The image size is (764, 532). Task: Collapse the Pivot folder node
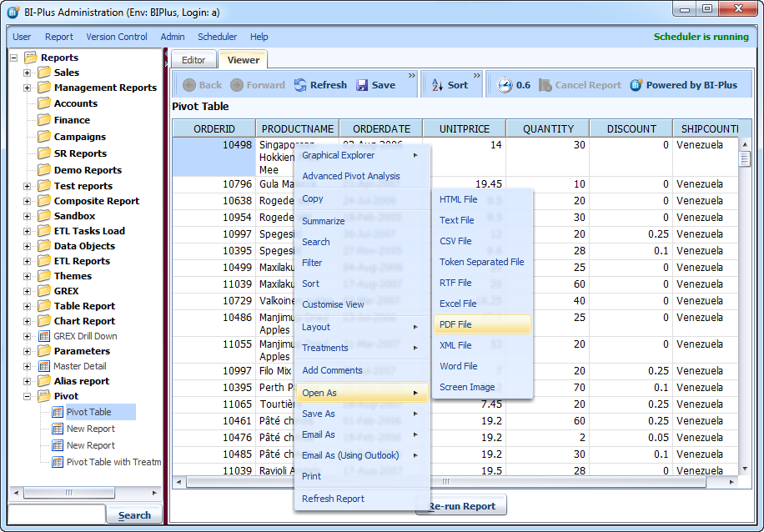[x=28, y=397]
